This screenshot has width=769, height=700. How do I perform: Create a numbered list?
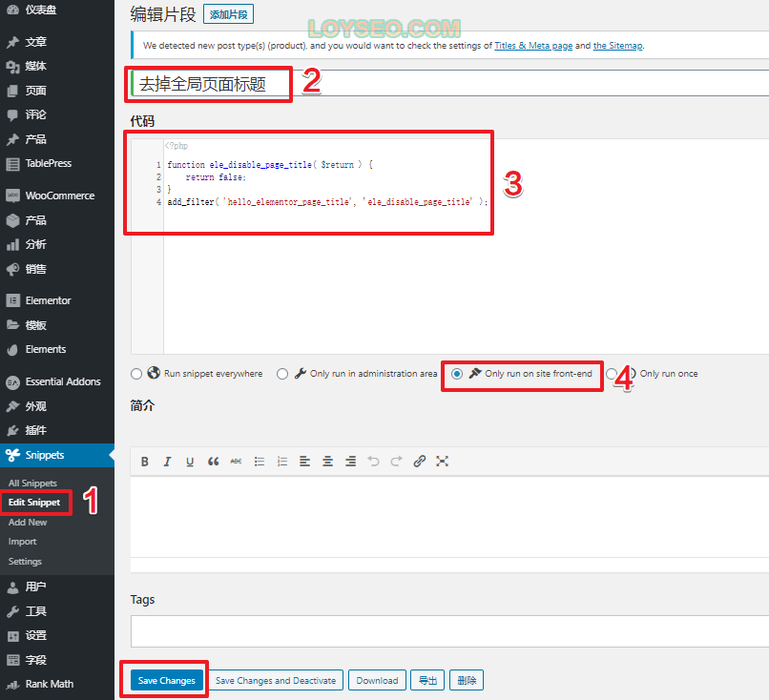[282, 462]
